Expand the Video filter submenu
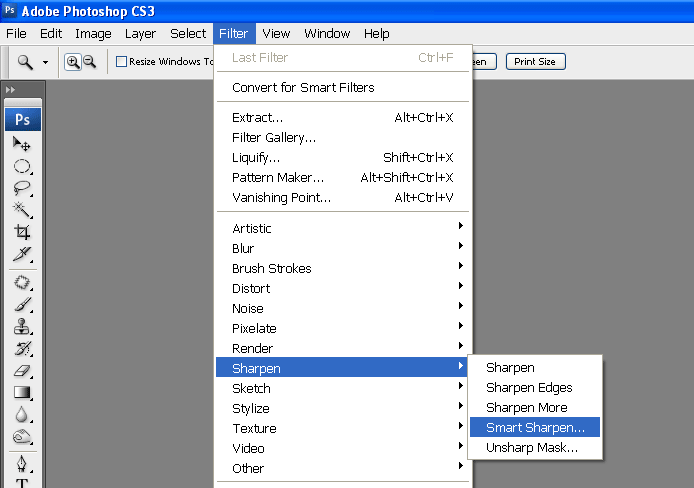Screen dimensions: 694x488 click(342, 448)
